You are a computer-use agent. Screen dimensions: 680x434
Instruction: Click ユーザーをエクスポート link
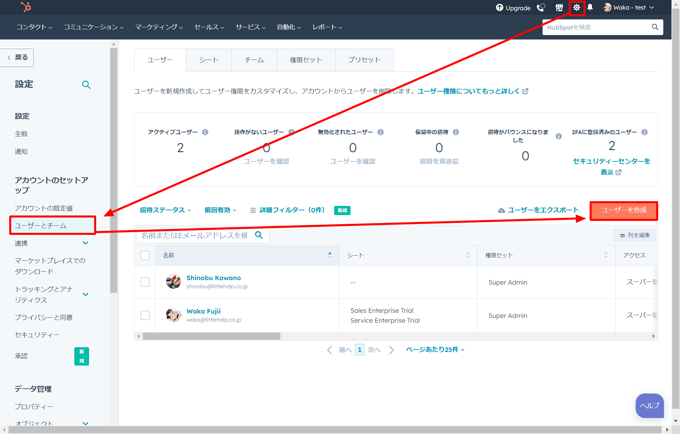tap(538, 211)
